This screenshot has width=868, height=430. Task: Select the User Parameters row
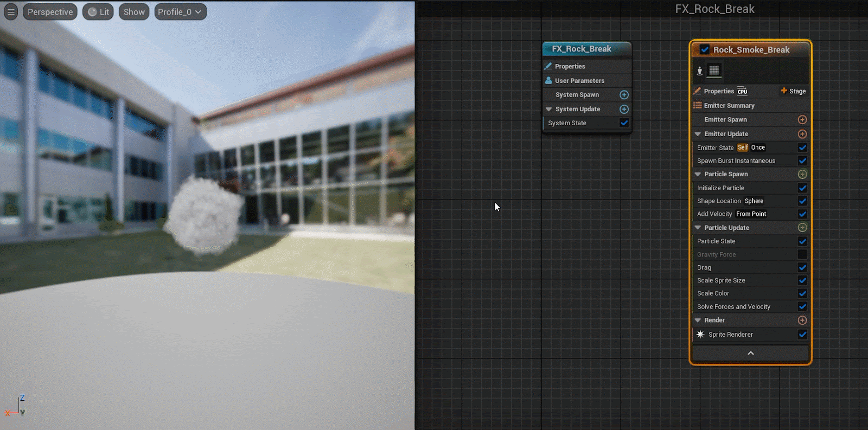click(x=587, y=80)
